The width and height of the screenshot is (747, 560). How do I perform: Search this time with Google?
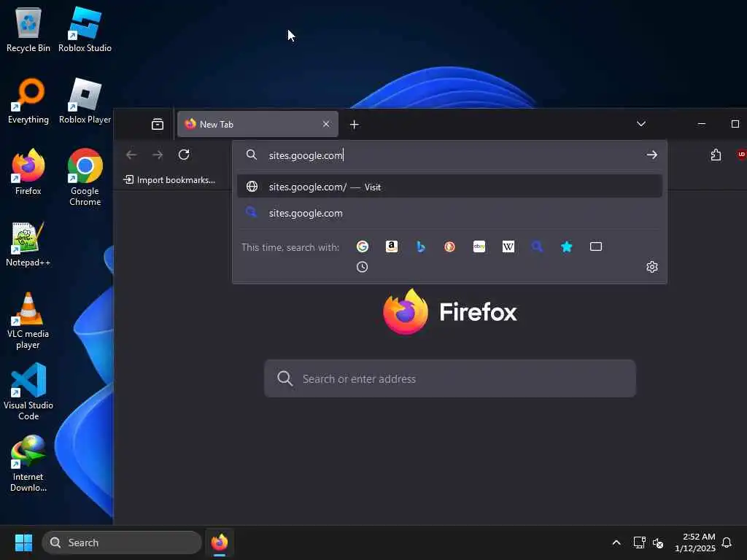point(363,246)
